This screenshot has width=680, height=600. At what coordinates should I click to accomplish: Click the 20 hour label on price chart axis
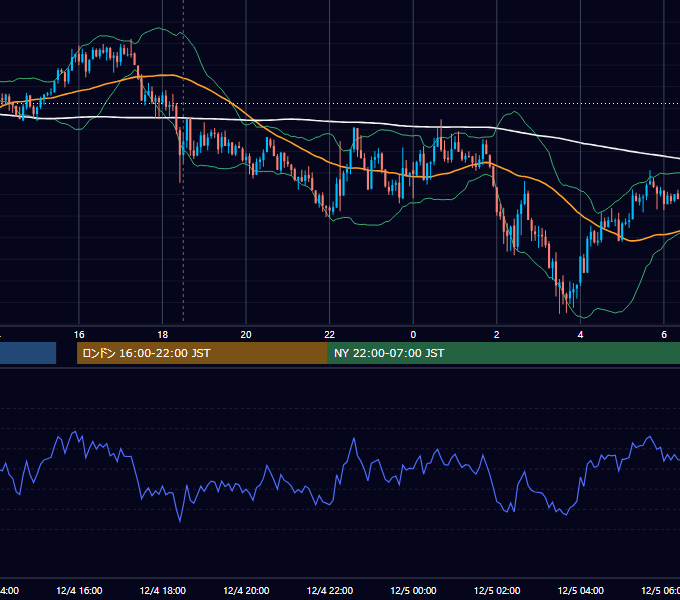tap(246, 335)
